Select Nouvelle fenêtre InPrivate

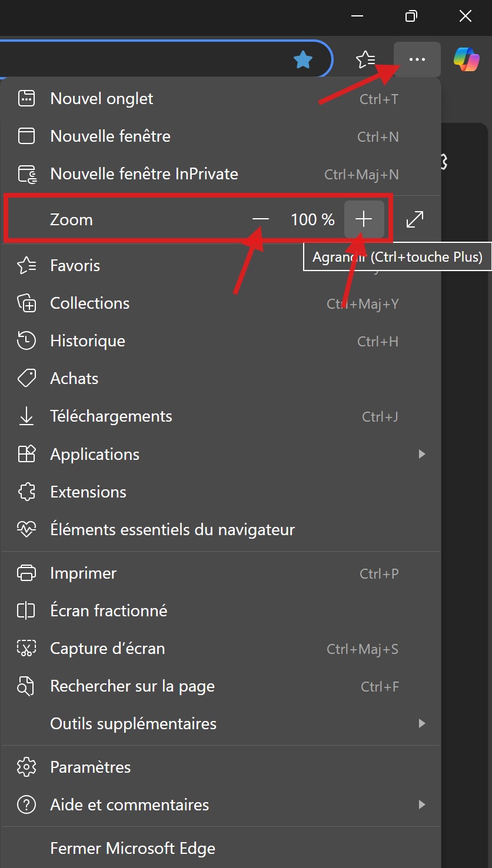pos(144,174)
